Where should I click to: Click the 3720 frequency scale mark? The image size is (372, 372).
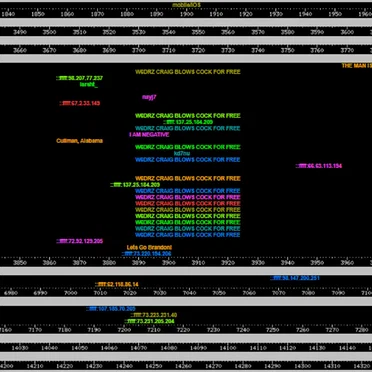(198, 50)
